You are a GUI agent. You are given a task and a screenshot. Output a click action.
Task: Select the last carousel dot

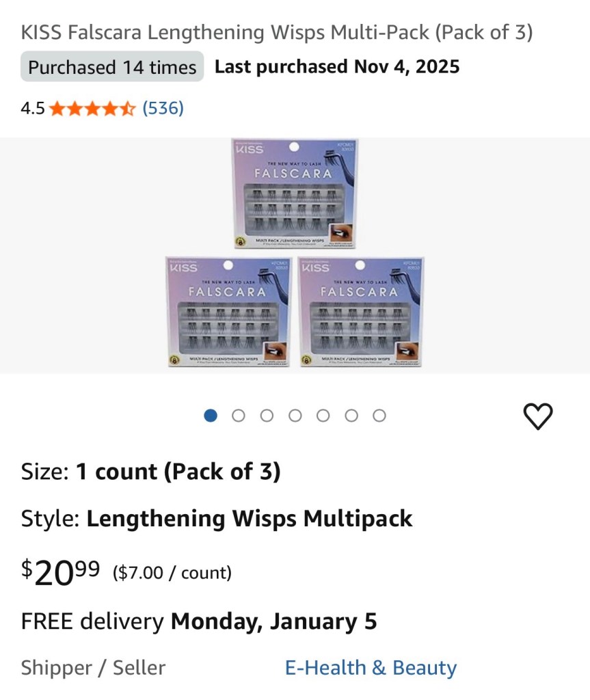point(379,416)
